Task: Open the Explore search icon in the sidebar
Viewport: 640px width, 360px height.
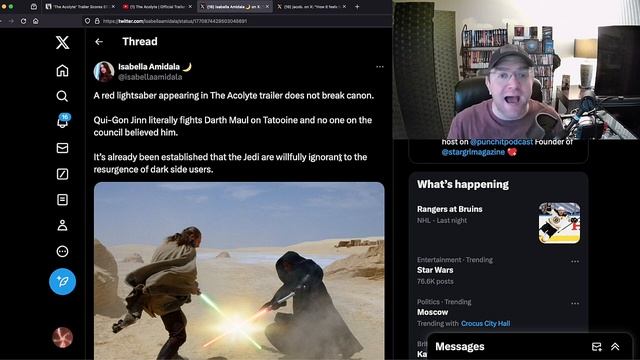Action: (x=62, y=96)
